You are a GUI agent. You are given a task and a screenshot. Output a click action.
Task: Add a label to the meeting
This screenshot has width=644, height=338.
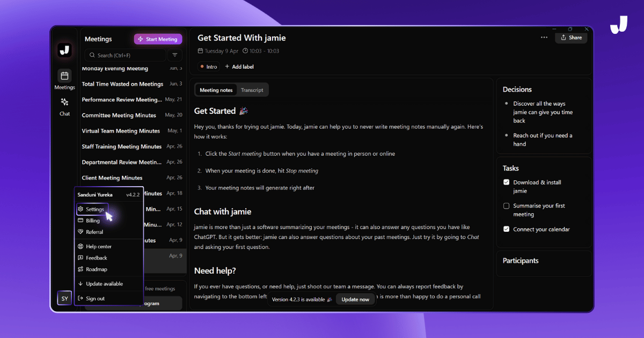coord(239,67)
